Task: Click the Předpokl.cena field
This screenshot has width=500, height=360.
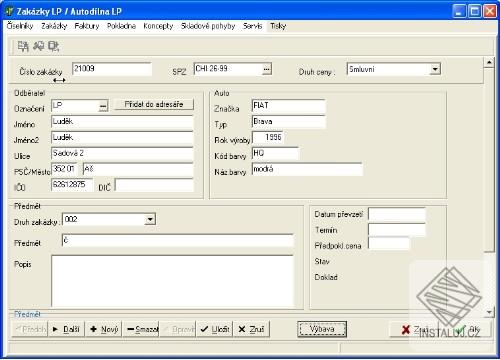Action: point(389,244)
